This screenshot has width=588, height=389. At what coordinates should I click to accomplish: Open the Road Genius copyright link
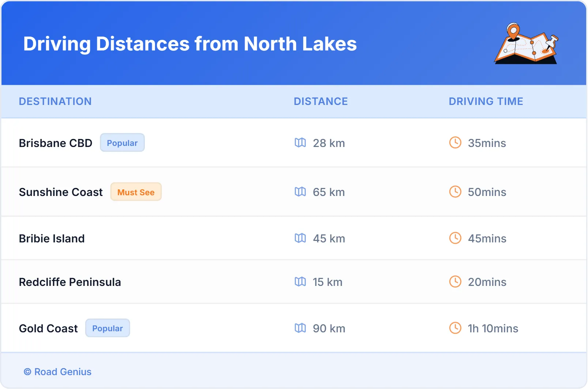(58, 372)
